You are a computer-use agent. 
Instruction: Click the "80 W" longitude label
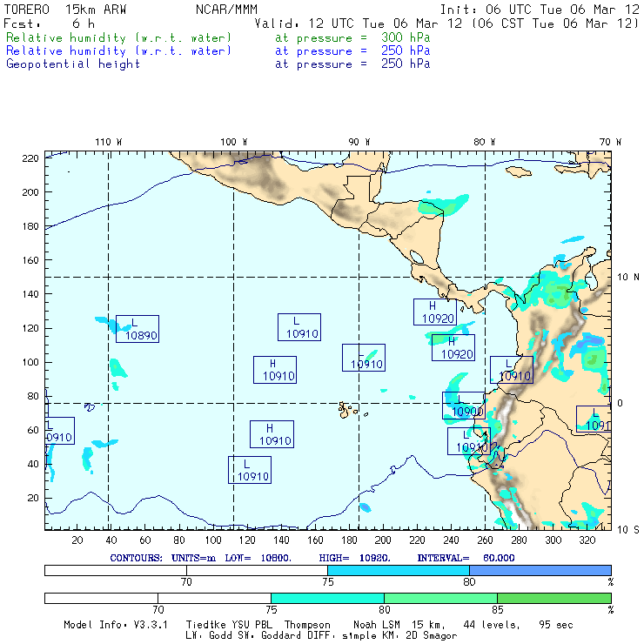coord(484,142)
